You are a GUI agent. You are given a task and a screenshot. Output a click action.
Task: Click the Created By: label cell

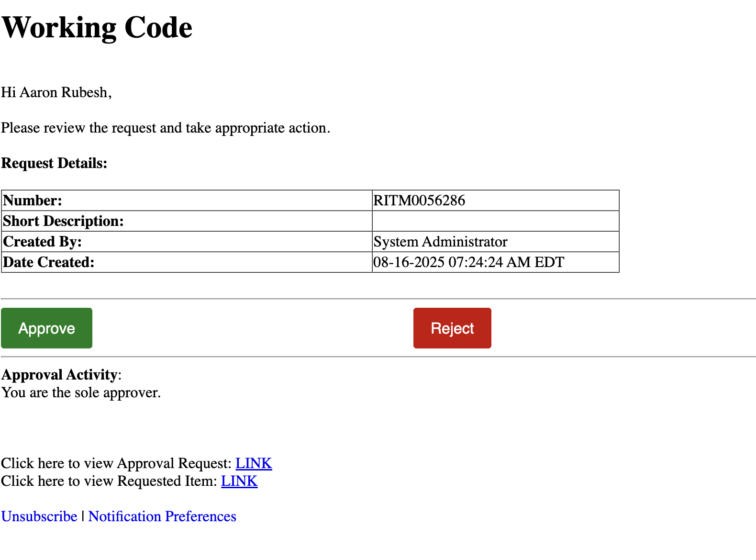point(43,242)
